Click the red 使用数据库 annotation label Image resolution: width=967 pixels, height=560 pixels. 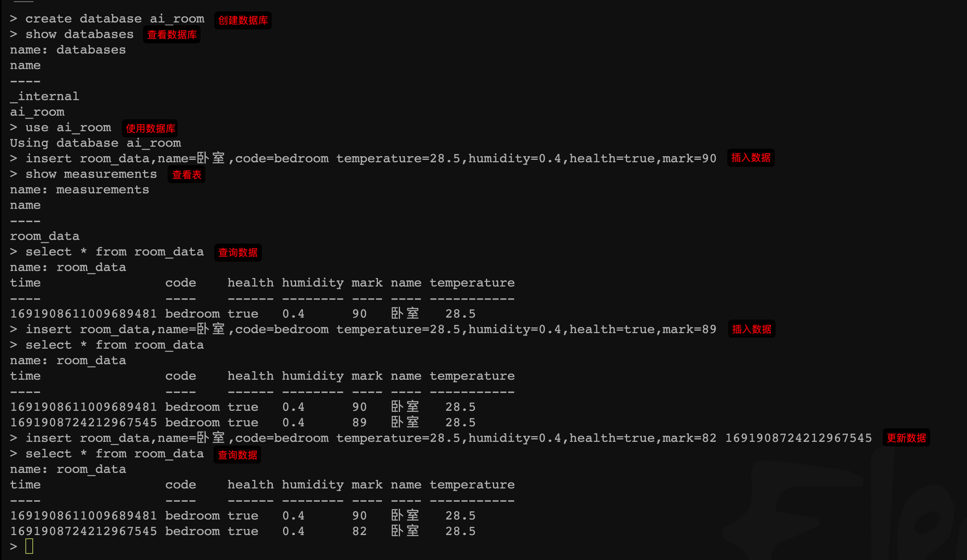tap(150, 129)
